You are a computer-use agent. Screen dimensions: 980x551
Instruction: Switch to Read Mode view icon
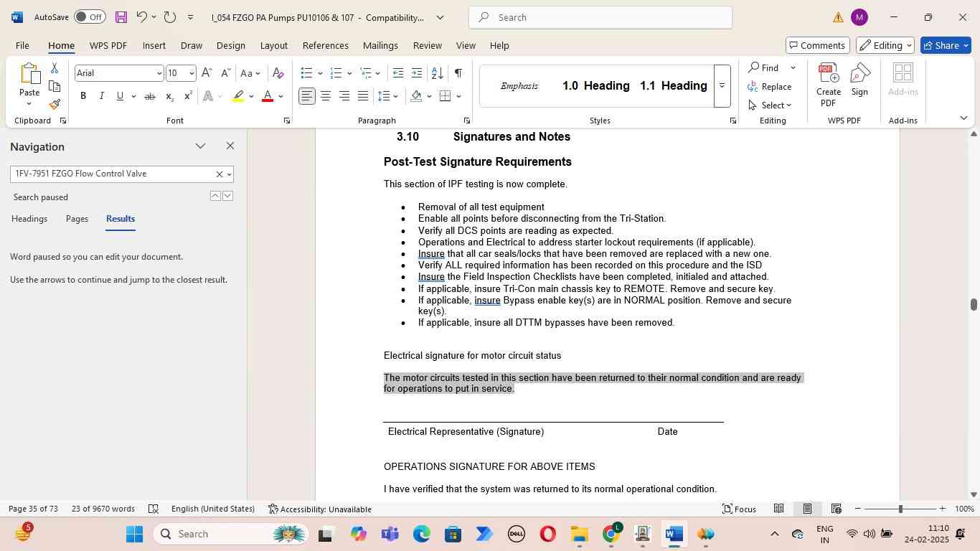(778, 509)
